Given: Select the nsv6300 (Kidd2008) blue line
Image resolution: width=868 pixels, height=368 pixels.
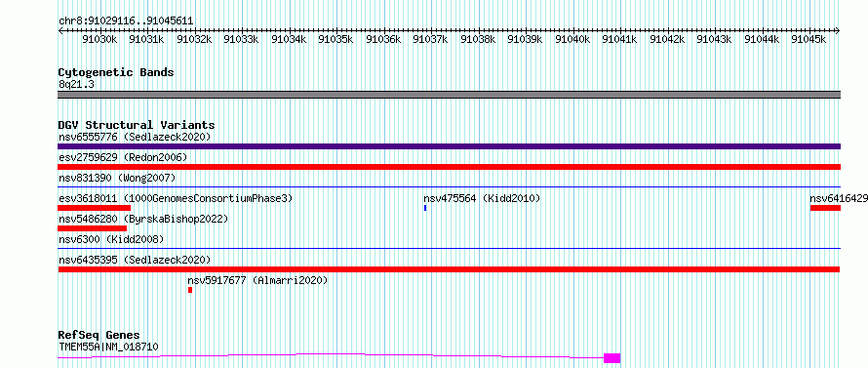Looking at the screenshot, I should click(449, 249).
